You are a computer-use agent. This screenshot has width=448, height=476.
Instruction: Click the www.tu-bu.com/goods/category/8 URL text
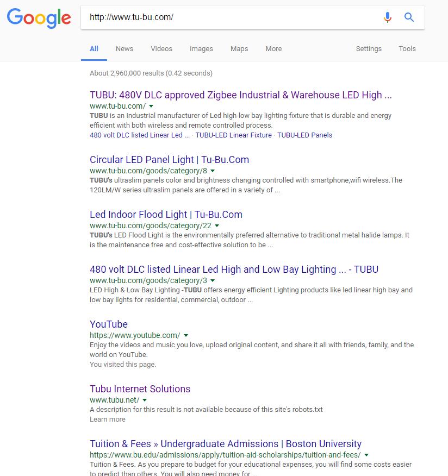(x=148, y=171)
